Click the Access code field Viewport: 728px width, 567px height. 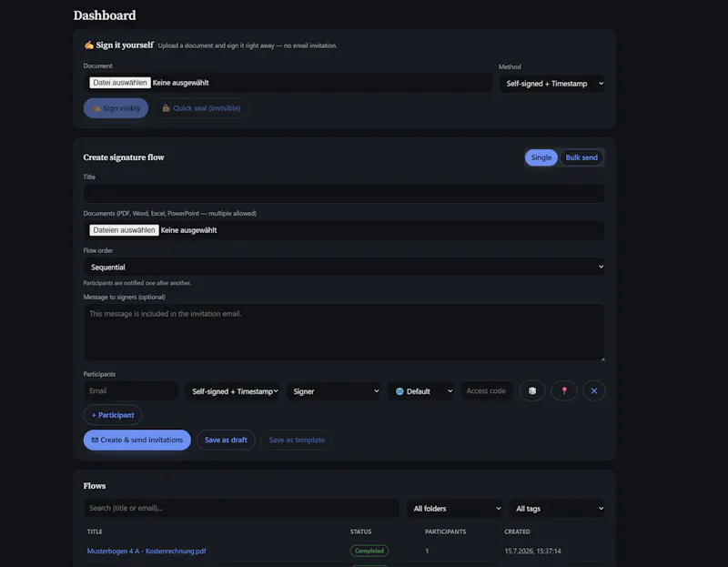tap(486, 391)
